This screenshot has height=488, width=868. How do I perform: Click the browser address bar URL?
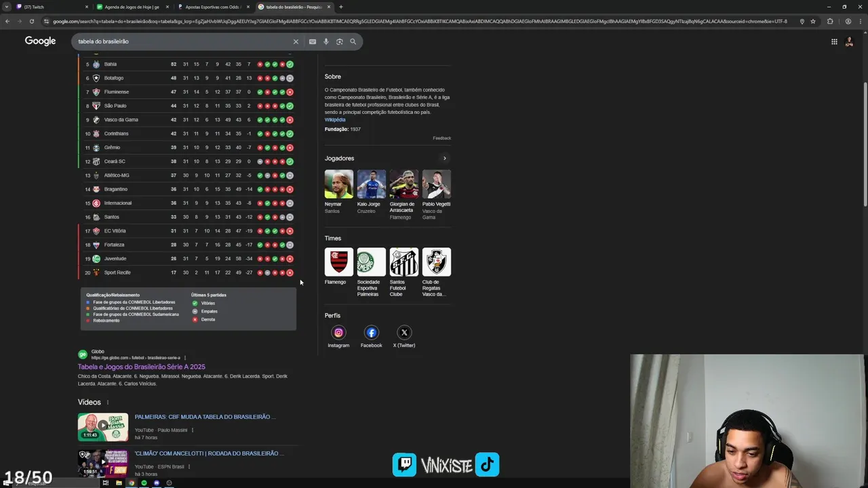pyautogui.click(x=419, y=21)
